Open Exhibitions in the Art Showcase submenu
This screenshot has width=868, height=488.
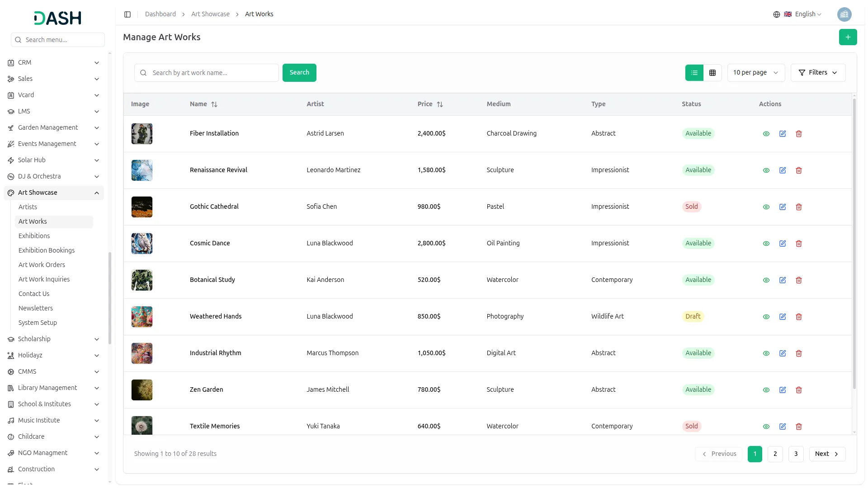coord(34,236)
